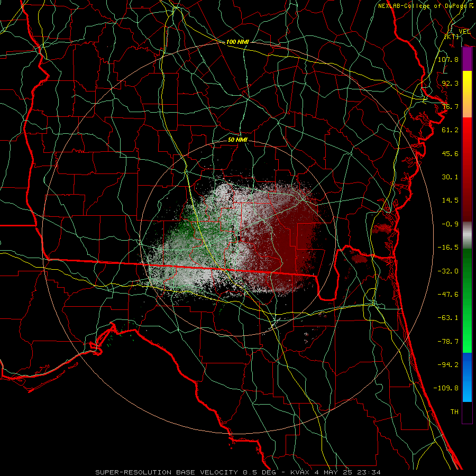Click the -32.0 legend value

pos(448,271)
